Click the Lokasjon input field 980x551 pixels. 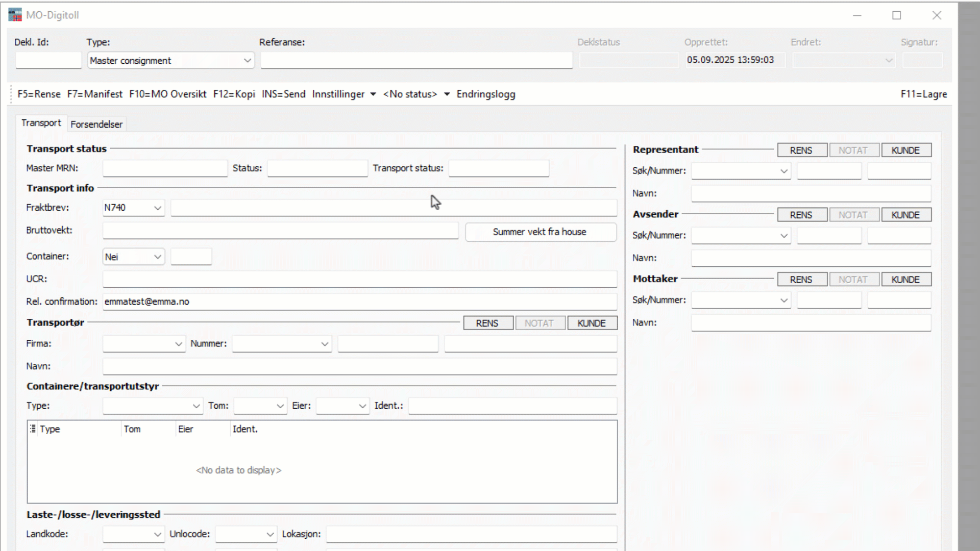[472, 534]
